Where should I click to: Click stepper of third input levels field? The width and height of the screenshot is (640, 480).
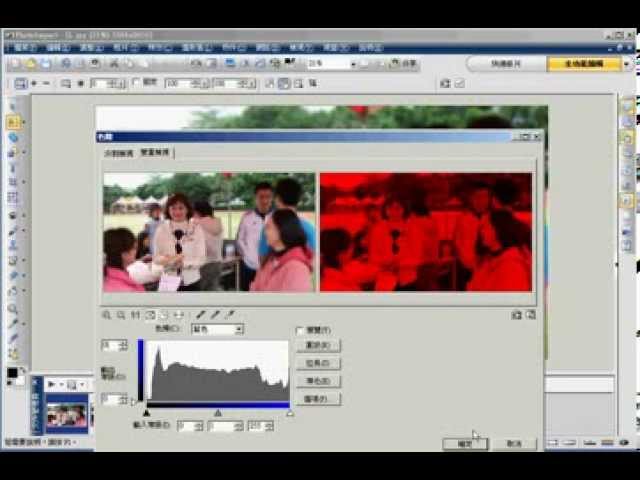[x=269, y=427]
